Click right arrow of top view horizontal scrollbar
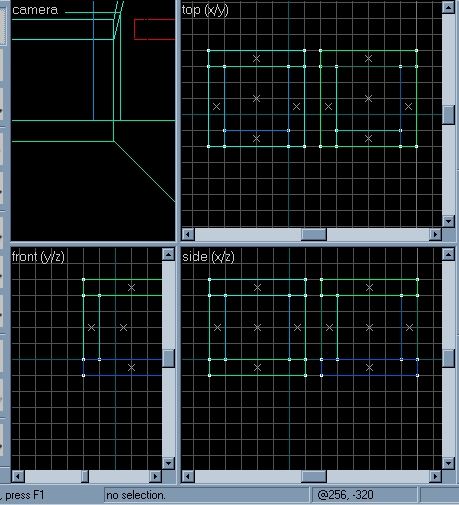The width and height of the screenshot is (459, 505). point(435,234)
